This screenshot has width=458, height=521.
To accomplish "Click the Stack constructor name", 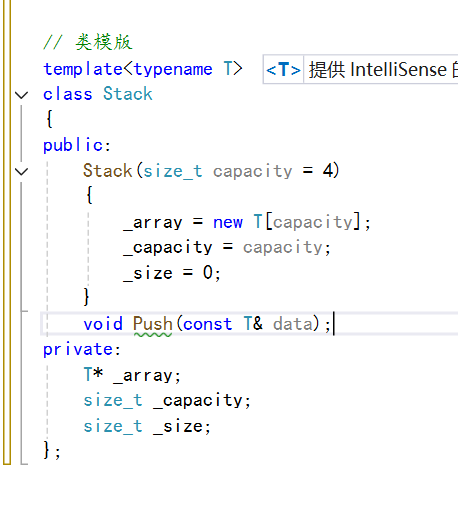I will coord(108,171).
